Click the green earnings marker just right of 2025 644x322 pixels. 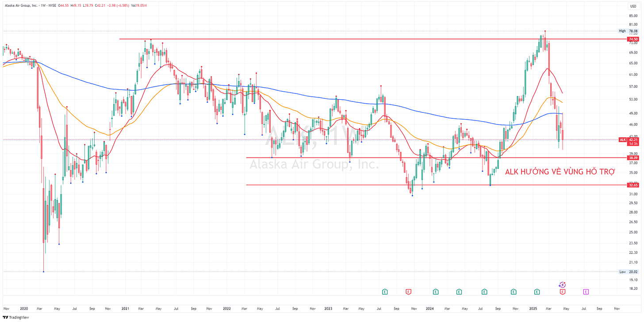[537, 292]
